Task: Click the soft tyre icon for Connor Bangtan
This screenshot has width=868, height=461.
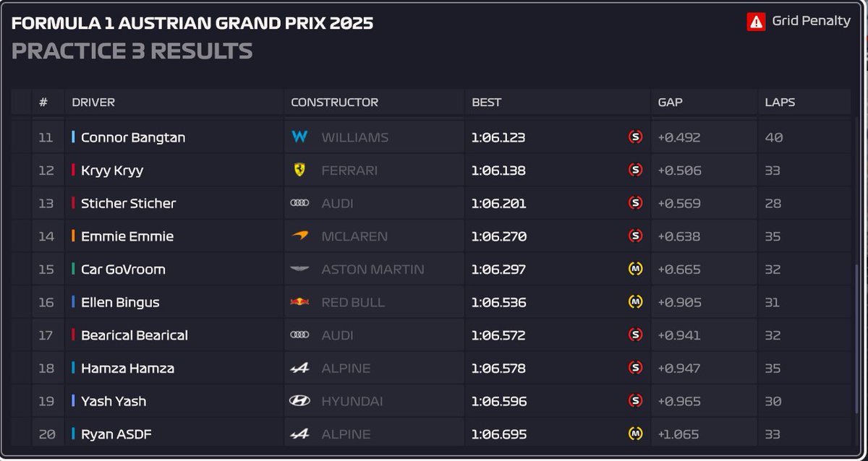Action: click(636, 137)
